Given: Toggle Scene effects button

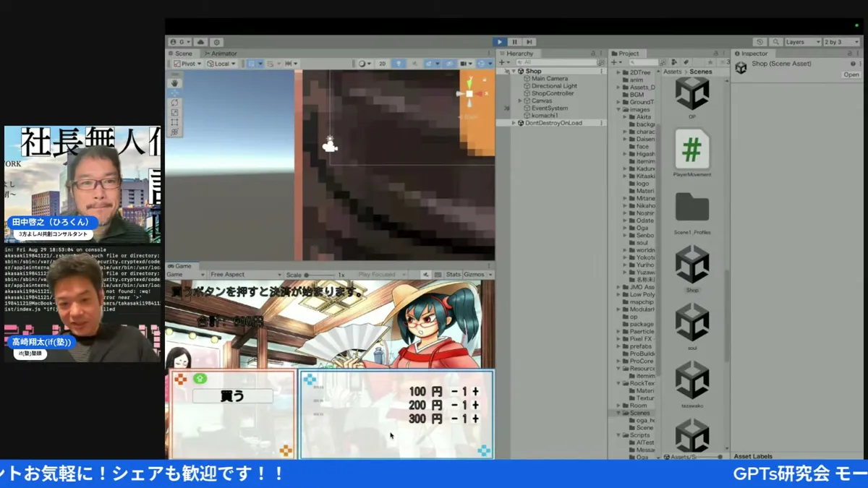Looking at the screenshot, I should 430,64.
